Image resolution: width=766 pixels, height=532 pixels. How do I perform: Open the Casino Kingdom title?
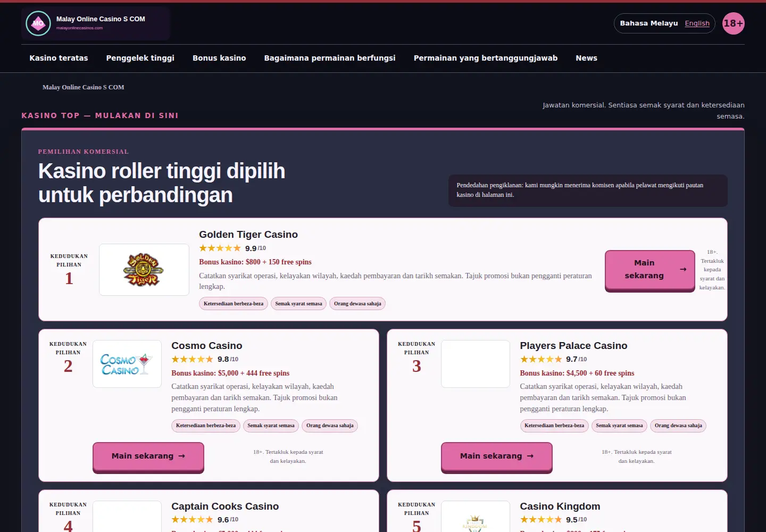pyautogui.click(x=560, y=506)
